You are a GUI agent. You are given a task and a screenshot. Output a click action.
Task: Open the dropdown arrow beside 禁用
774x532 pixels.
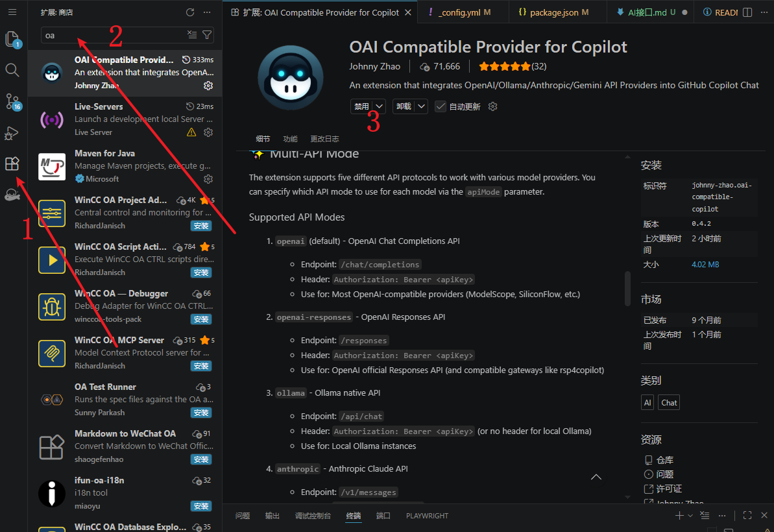point(379,106)
